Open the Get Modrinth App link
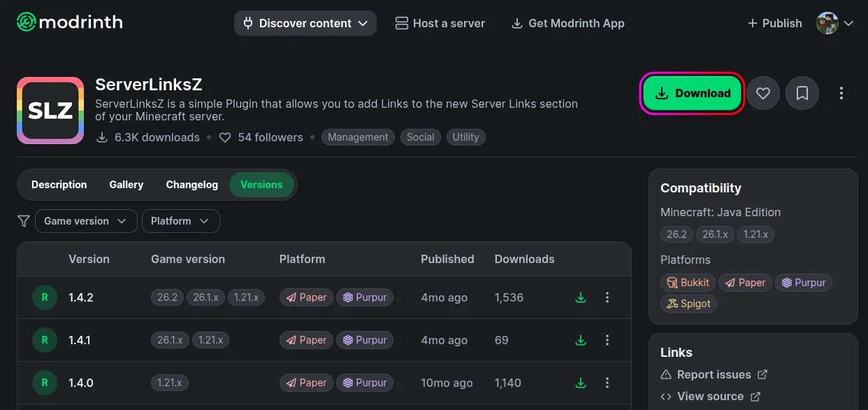The width and height of the screenshot is (868, 410). pyautogui.click(x=567, y=23)
